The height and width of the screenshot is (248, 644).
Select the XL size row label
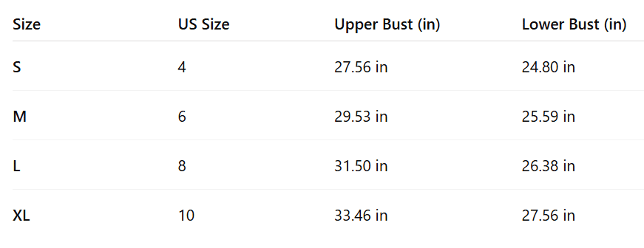21,215
